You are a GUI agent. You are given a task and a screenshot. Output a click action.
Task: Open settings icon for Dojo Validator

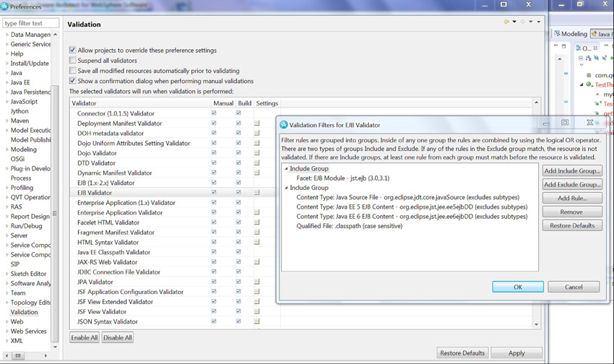[257, 153]
